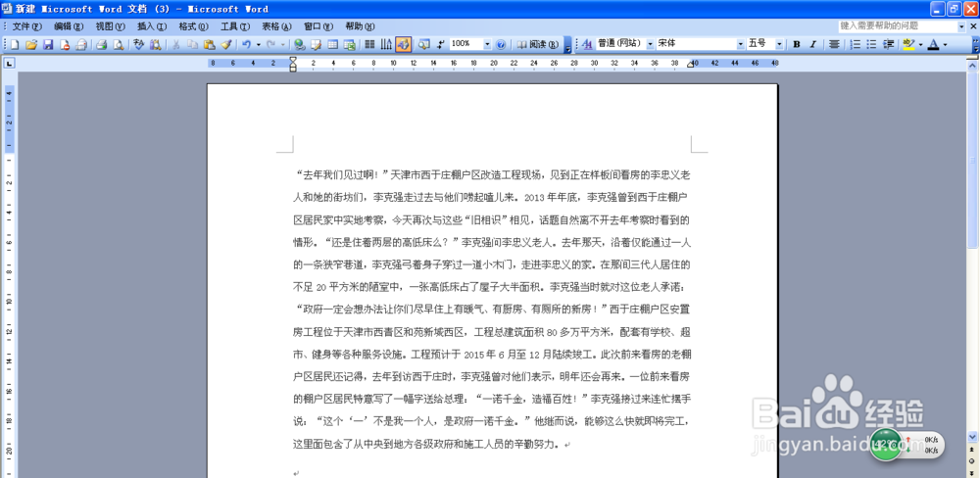Click the Redo arrow icon
Image resolution: width=980 pixels, height=478 pixels.
270,44
